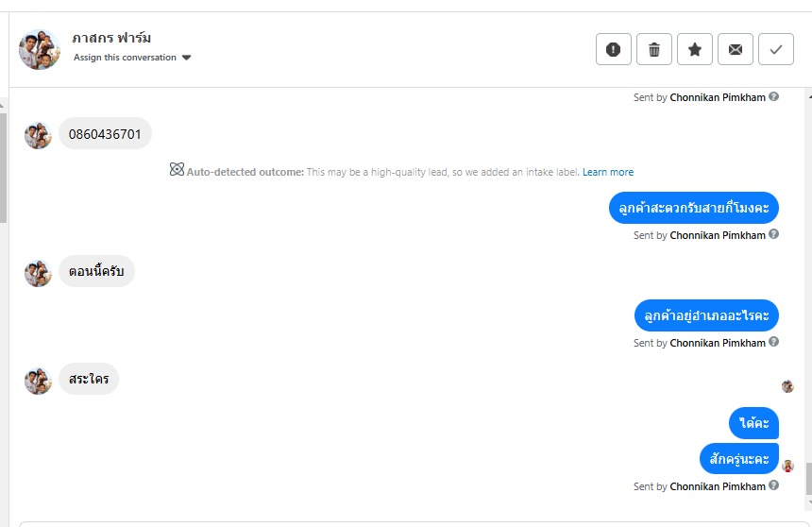
Task: Click the สระใคร message bubble
Action: point(89,379)
